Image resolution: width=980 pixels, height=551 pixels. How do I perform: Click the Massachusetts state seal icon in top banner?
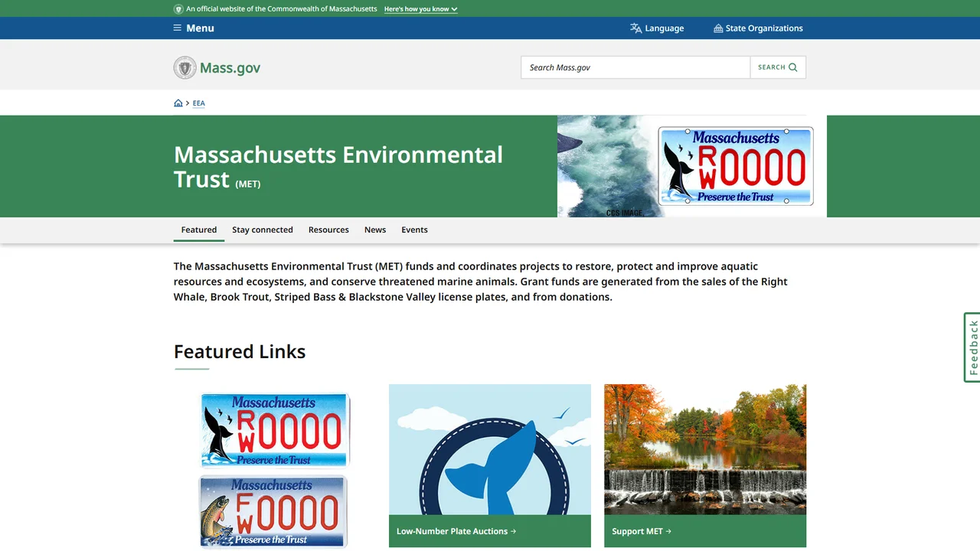click(178, 9)
